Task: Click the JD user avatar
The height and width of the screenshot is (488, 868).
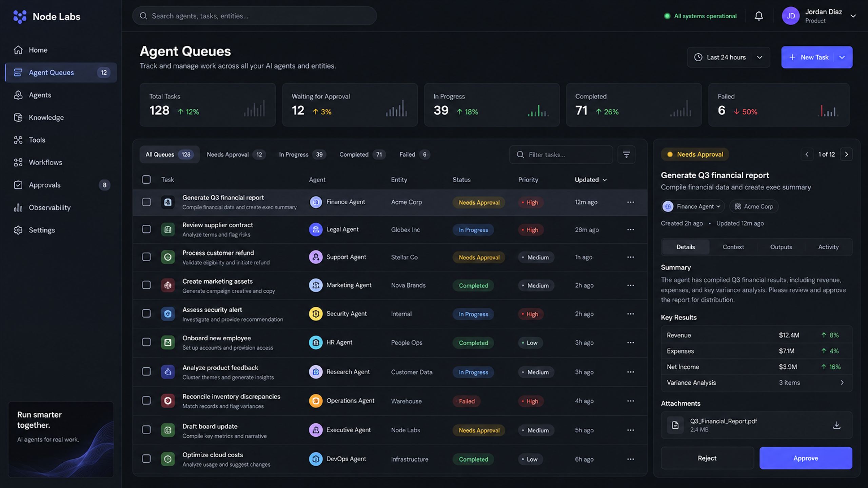Action: click(x=790, y=16)
